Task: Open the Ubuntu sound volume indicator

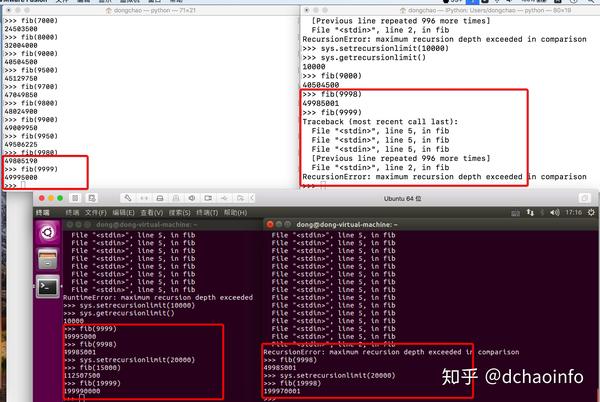Action: pos(555,212)
